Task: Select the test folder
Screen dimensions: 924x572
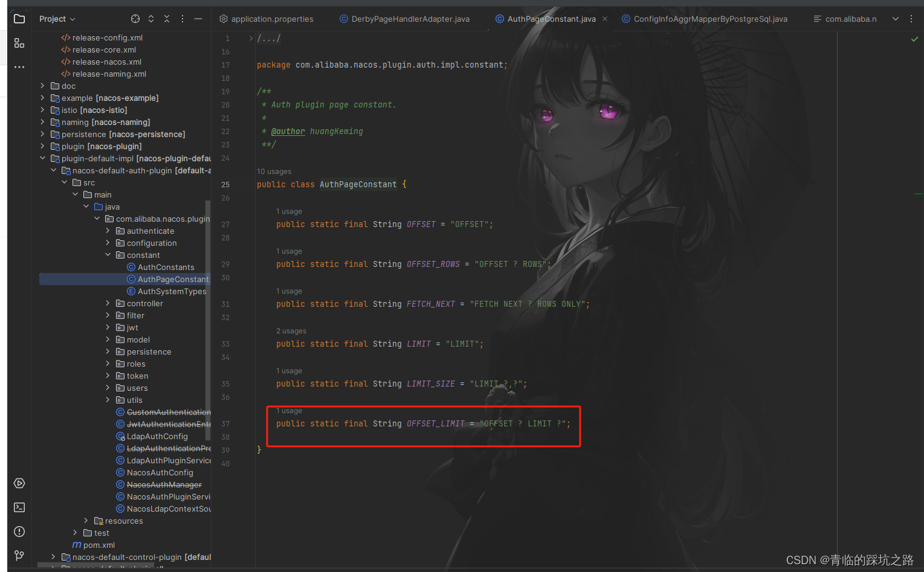Action: pos(96,533)
